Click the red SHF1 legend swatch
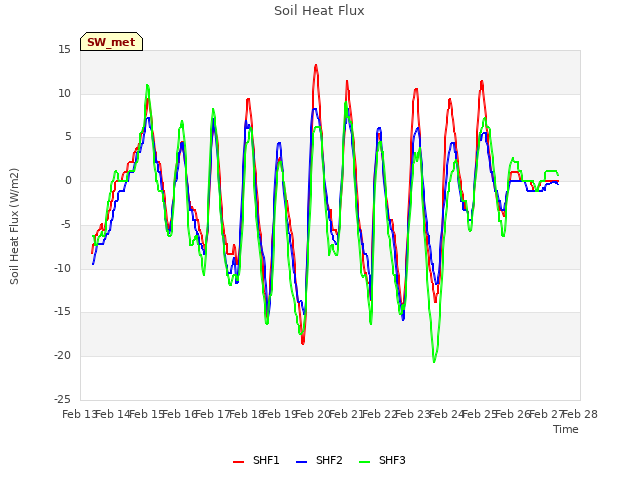Screen dimensions: 640x480 tap(238, 462)
